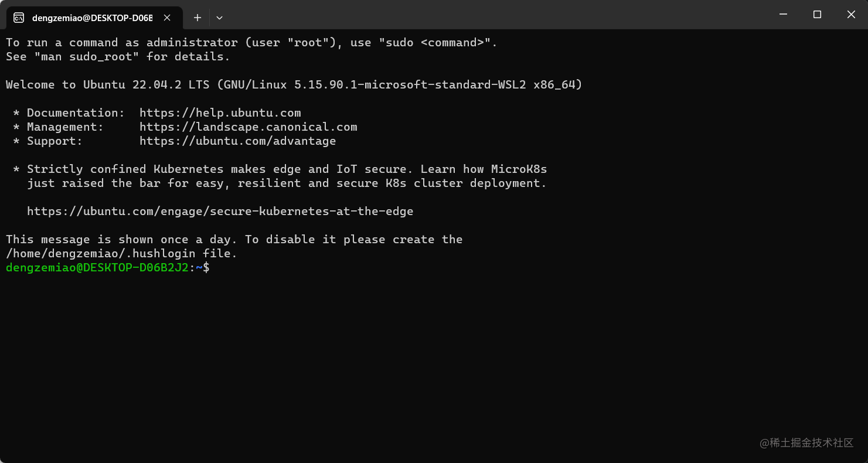Open a new terminal tab with the plus icon
This screenshot has width=868, height=463.
coord(197,18)
